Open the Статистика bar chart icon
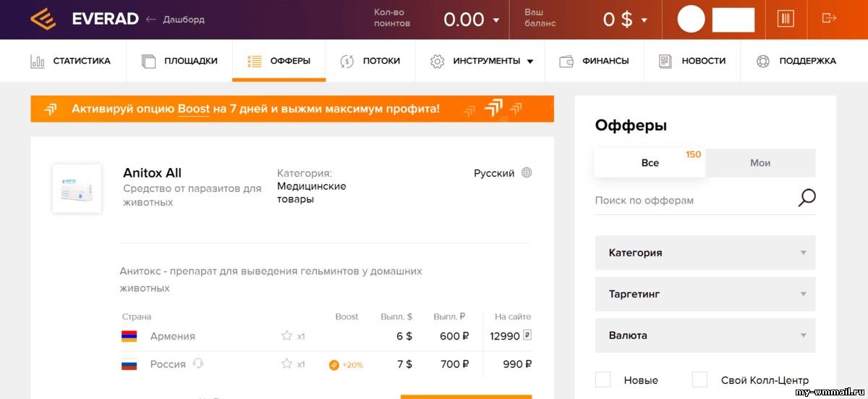This screenshot has width=868, height=399. coord(38,62)
